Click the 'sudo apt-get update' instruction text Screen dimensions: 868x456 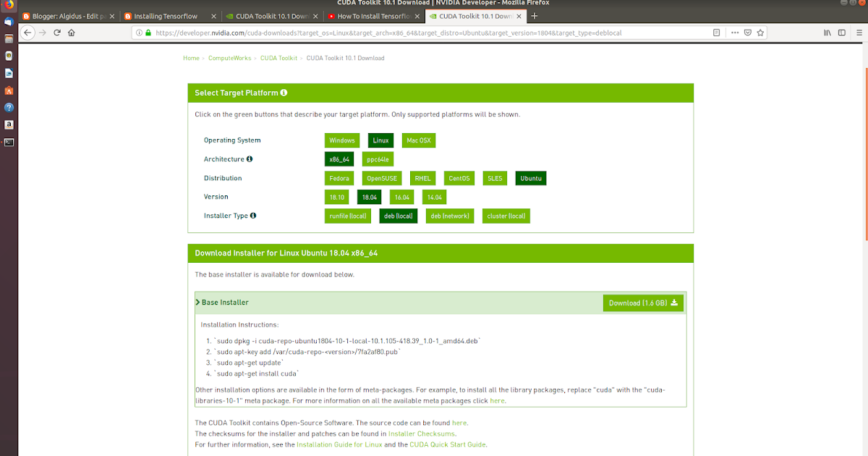pos(250,363)
